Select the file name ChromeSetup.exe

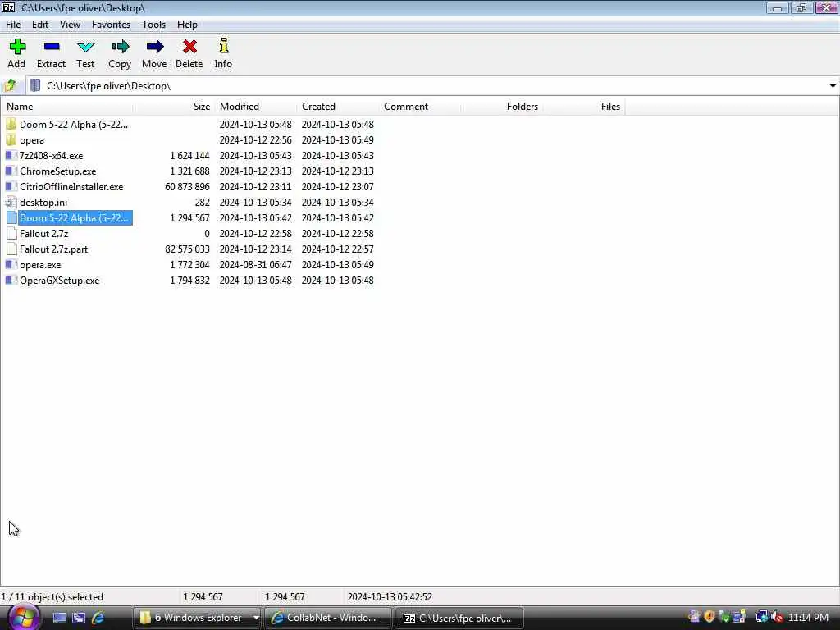coord(58,171)
